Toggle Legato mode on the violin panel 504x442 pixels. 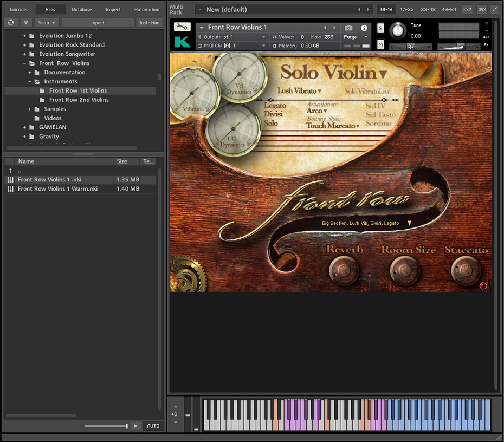(x=275, y=106)
